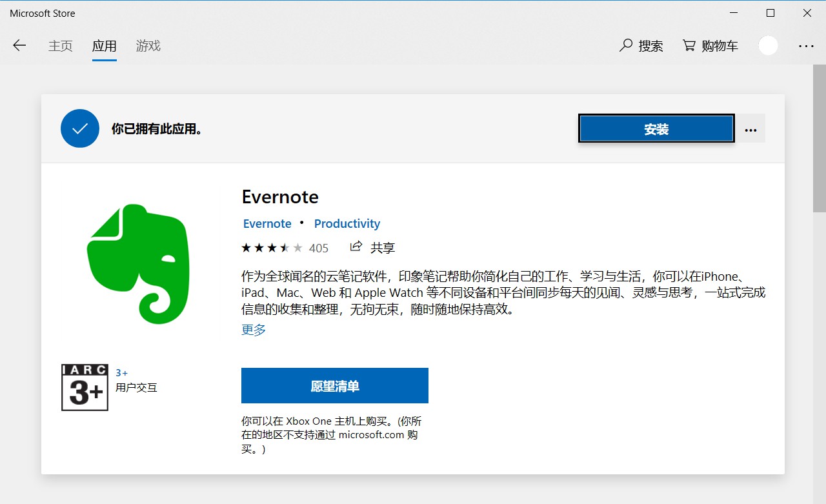This screenshot has width=826, height=504.
Task: Click the star rating with 405 reviews
Action: 285,248
